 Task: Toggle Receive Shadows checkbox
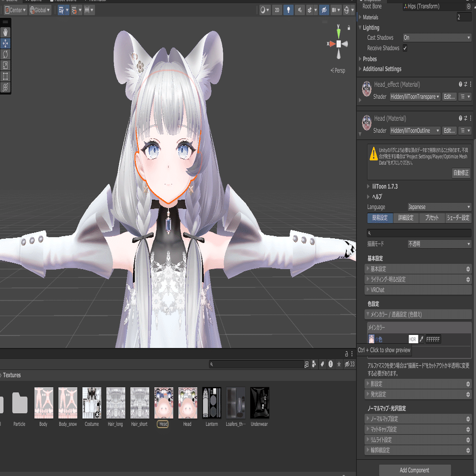405,48
